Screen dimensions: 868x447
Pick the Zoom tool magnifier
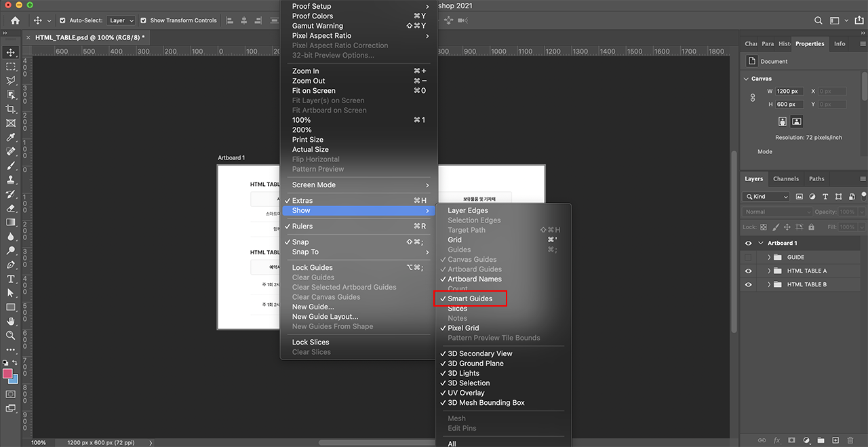10,335
